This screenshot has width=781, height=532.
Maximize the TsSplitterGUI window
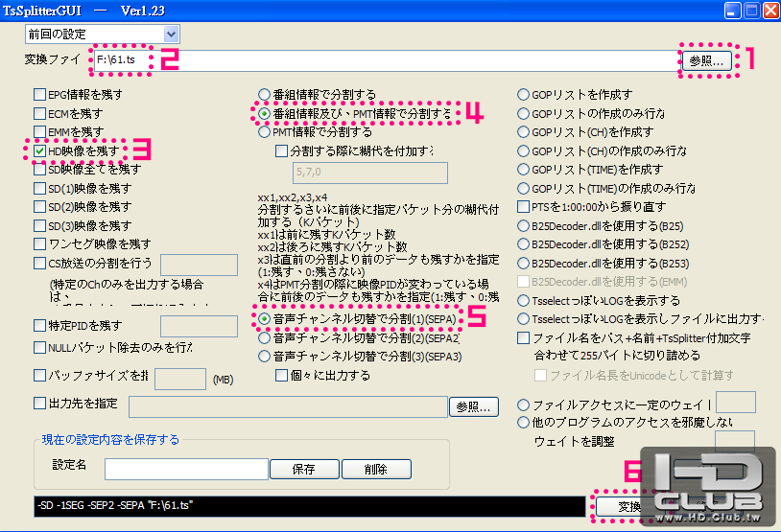[x=751, y=11]
